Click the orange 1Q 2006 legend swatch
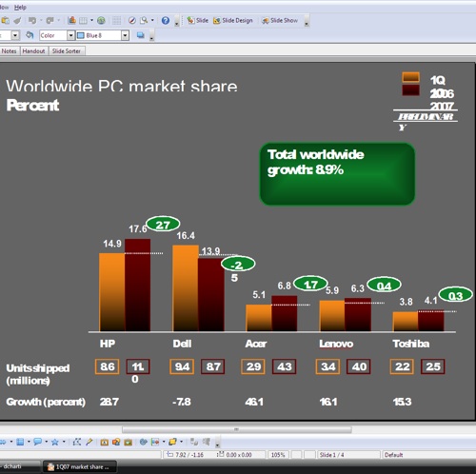Viewport: 476px width, 474px height. coord(410,77)
